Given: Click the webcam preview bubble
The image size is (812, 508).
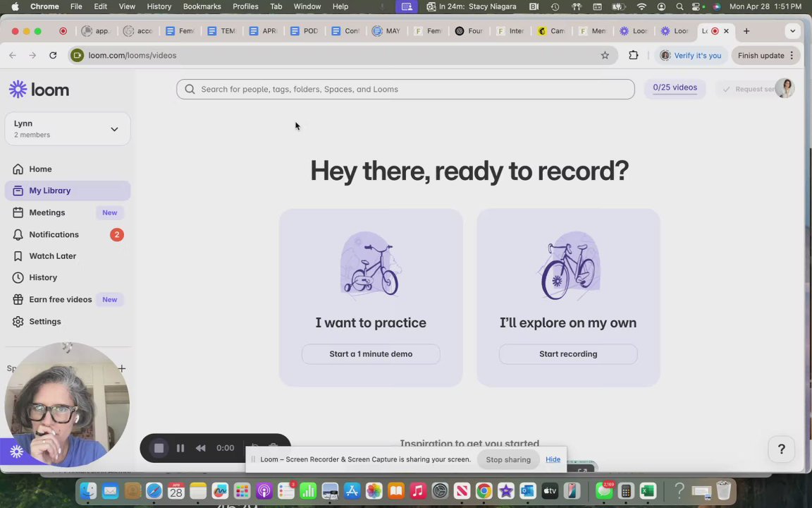Looking at the screenshot, I should click(x=68, y=404).
